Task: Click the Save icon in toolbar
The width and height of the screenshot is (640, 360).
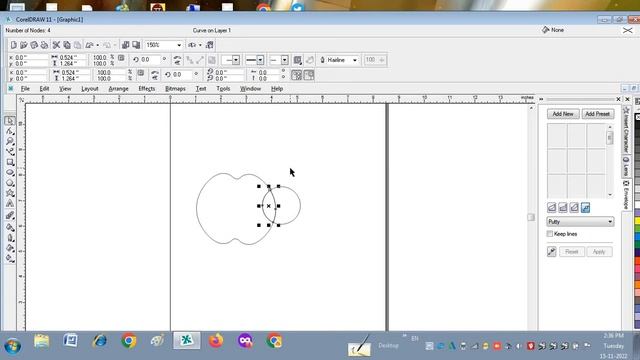Action: pyautogui.click(x=34, y=45)
